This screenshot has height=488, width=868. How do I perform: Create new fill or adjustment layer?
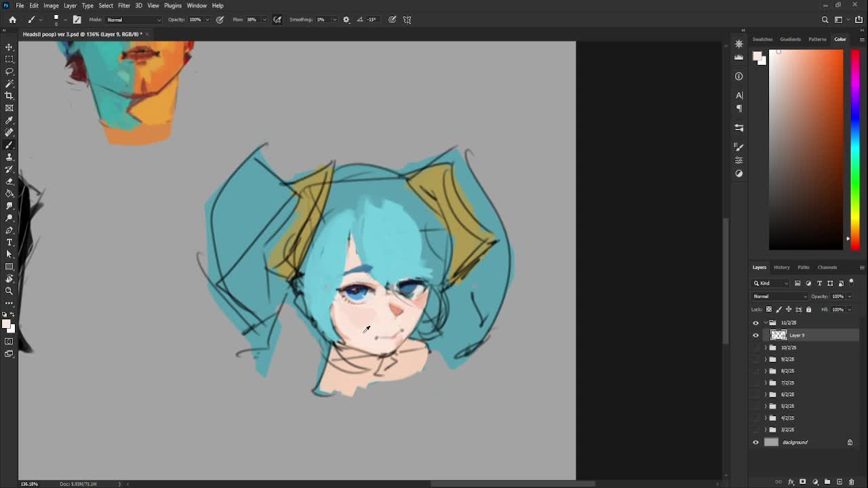[814, 482]
